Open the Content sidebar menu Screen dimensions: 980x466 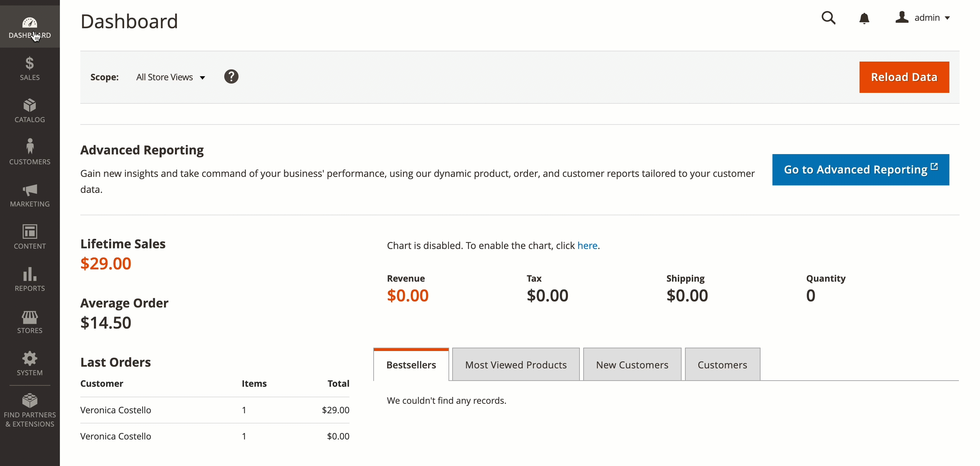coord(30,238)
